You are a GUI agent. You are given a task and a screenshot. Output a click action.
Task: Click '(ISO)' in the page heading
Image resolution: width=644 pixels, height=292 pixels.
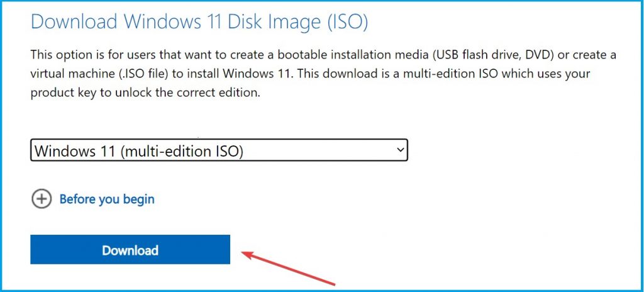347,22
